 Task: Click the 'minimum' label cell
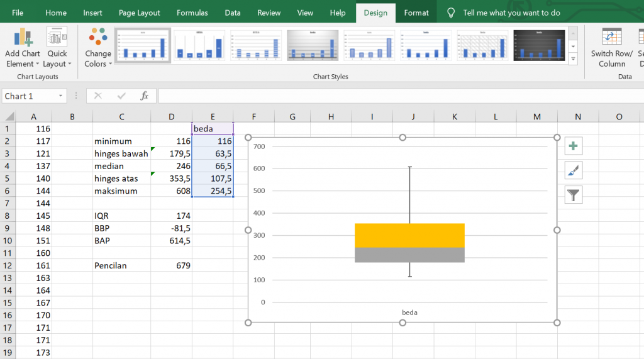(121, 141)
